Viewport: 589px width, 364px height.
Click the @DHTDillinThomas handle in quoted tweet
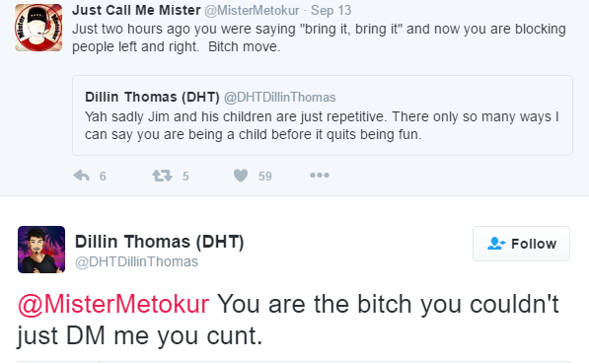click(x=280, y=98)
